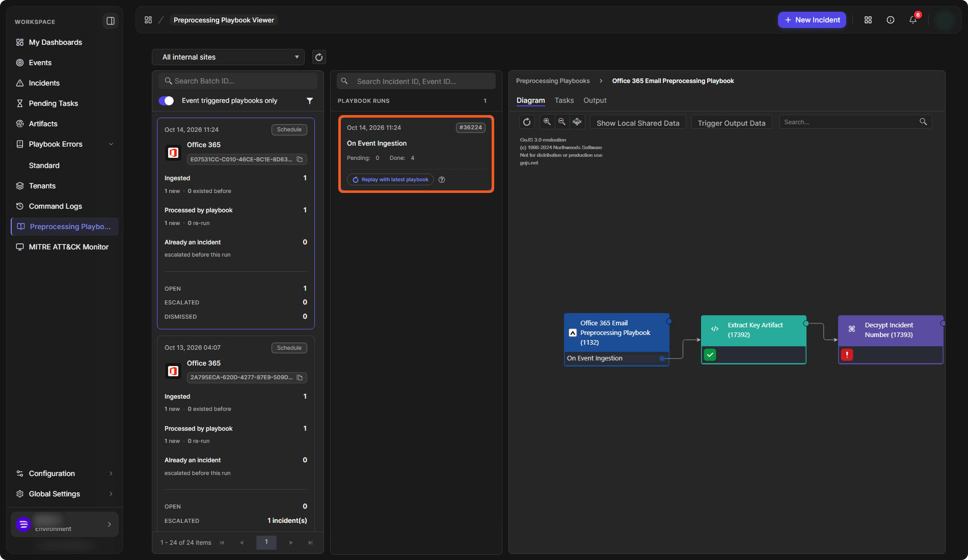This screenshot has height=560, width=968.
Task: Click Trigger Output Data button
Action: [x=732, y=123]
